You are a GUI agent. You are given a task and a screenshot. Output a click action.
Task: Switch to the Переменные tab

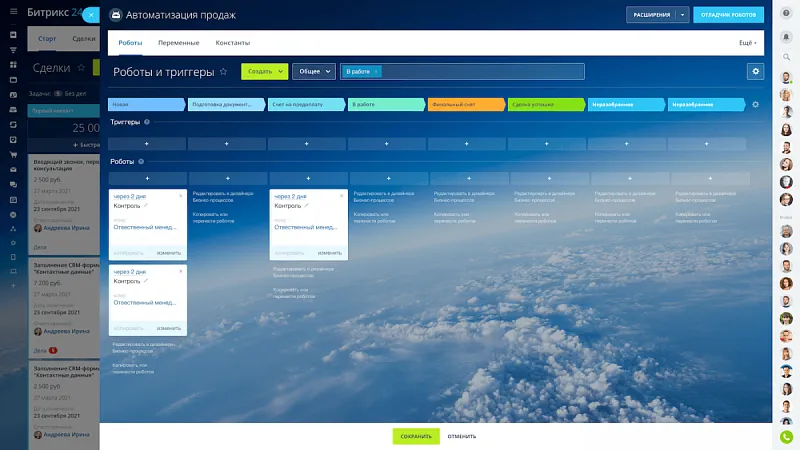(179, 43)
